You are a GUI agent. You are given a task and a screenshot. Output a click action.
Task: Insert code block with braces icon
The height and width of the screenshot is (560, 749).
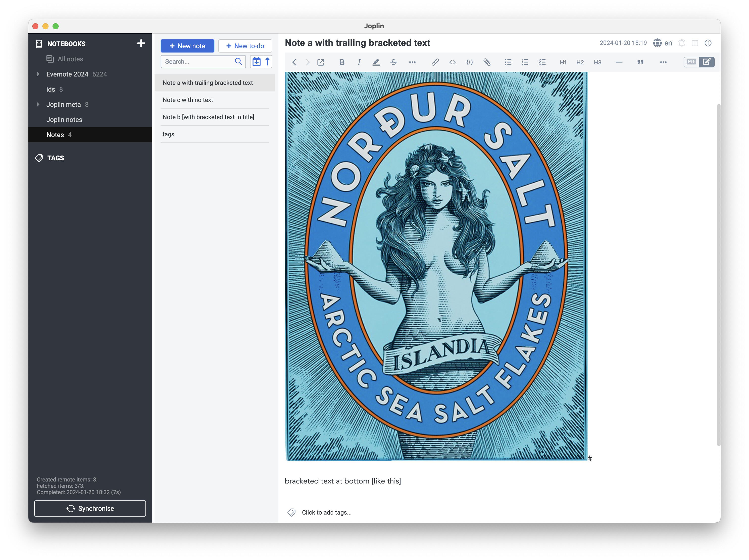[470, 62]
